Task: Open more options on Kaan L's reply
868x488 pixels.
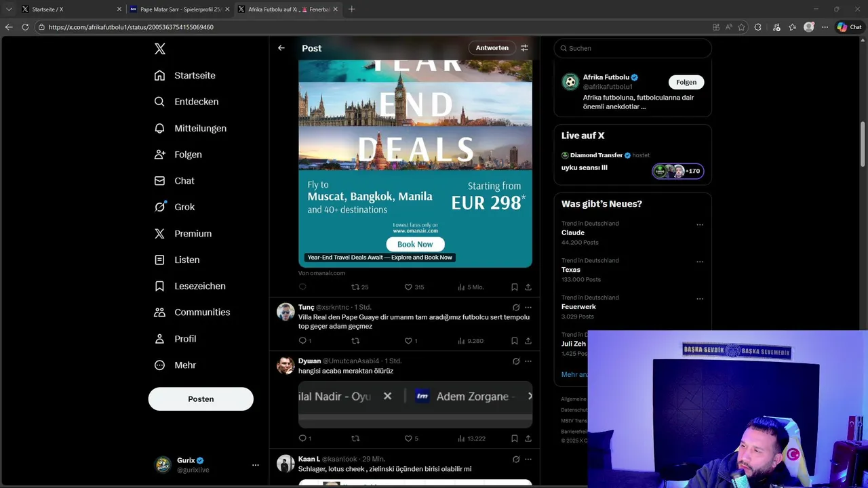Action: click(x=528, y=459)
